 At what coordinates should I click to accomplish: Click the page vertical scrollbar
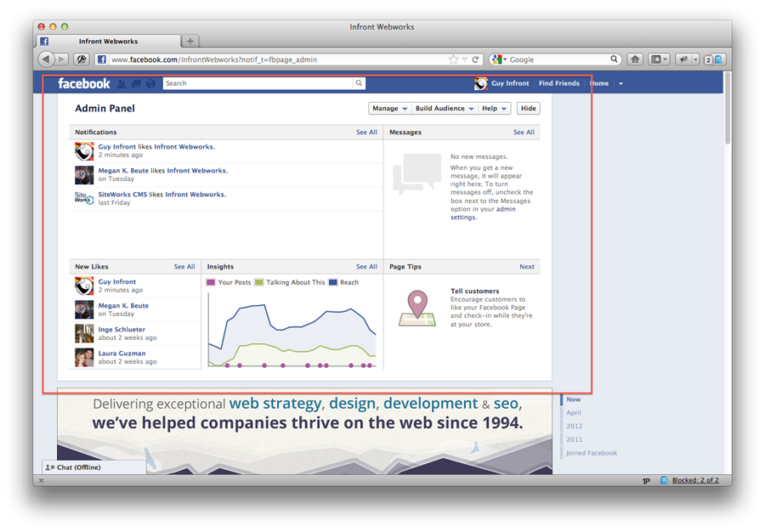pos(728,108)
